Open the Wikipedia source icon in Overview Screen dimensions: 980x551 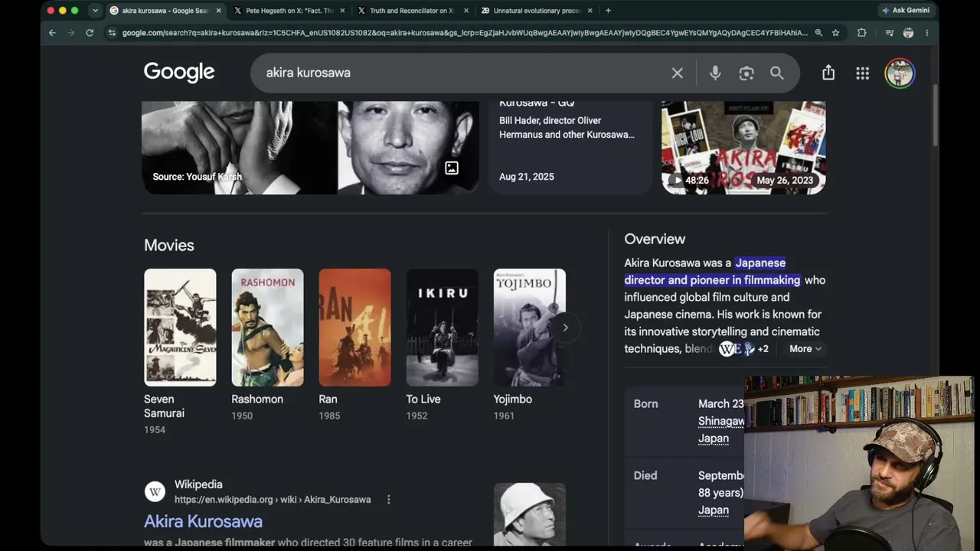(x=726, y=349)
